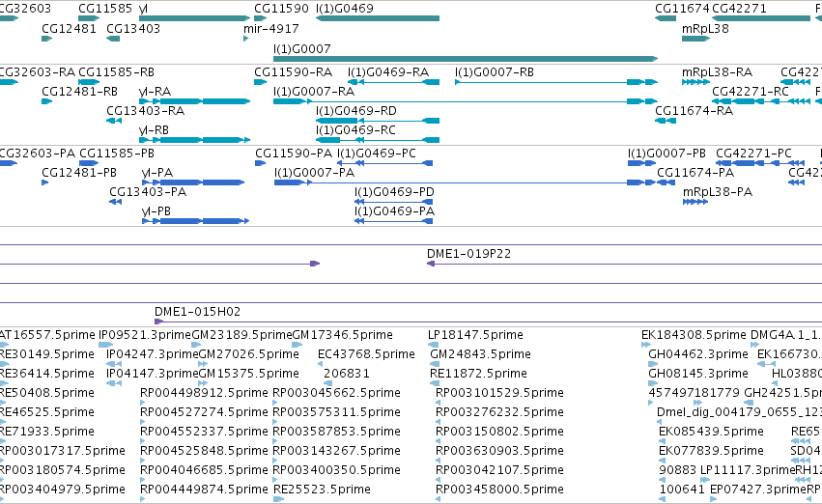This screenshot has height=504, width=822.
Task: Select EST 206831
Action: [x=326, y=383]
